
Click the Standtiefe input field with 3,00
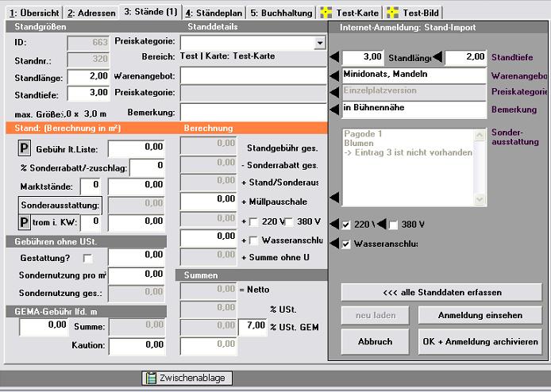88,94
